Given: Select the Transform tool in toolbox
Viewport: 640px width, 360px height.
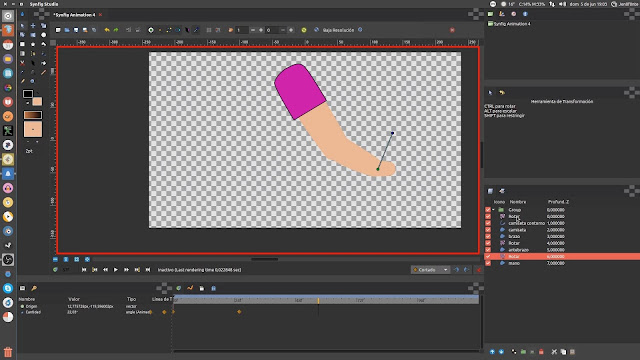Looking at the screenshot, I should tap(22, 26).
